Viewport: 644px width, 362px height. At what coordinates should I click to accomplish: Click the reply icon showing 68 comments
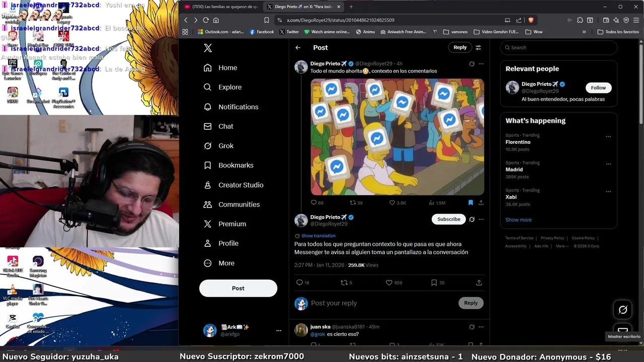pos(317,203)
